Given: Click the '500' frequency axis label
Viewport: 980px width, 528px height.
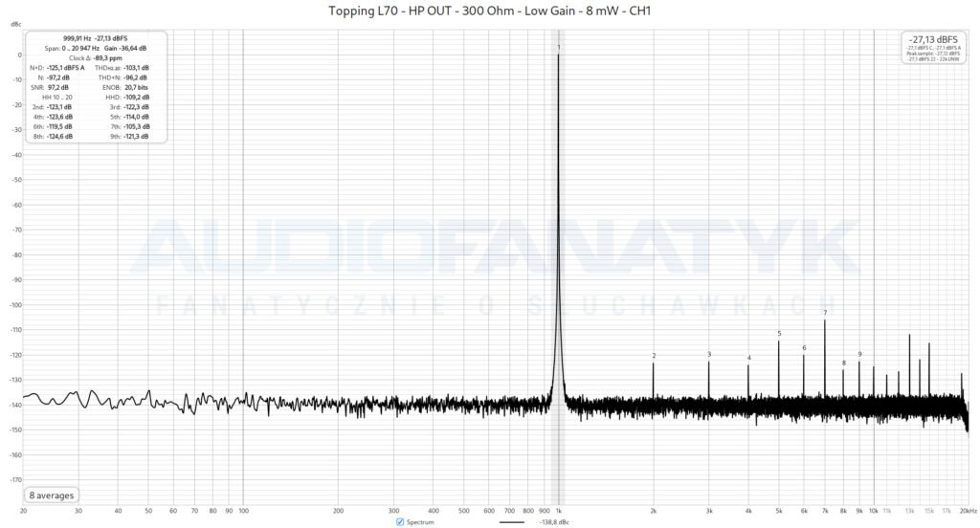Looking at the screenshot, I should click(x=464, y=511).
